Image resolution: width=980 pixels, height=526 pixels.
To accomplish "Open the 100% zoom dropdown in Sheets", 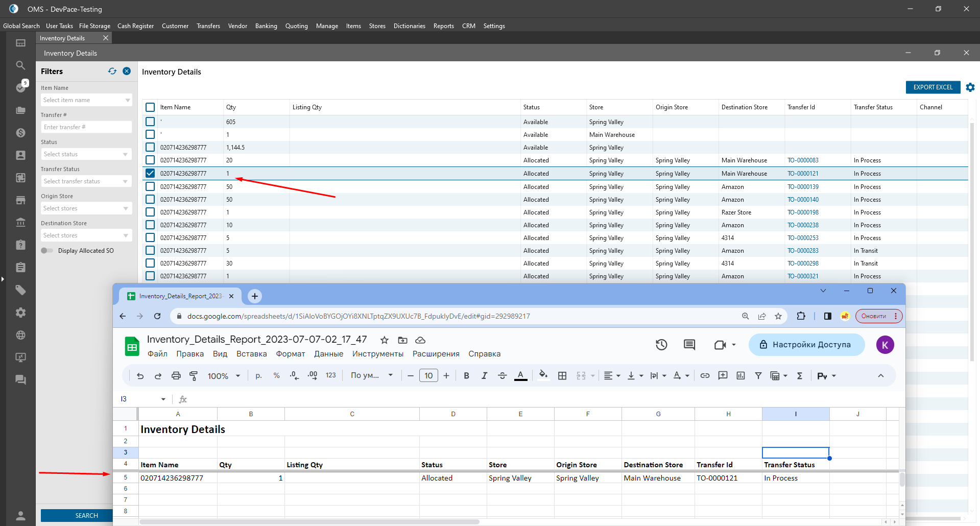I will (x=224, y=376).
